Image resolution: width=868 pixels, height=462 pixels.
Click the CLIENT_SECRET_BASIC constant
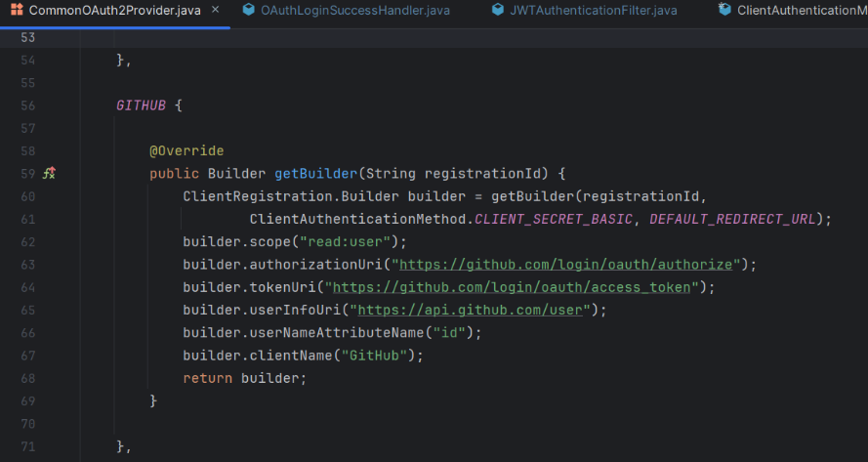[x=554, y=219]
